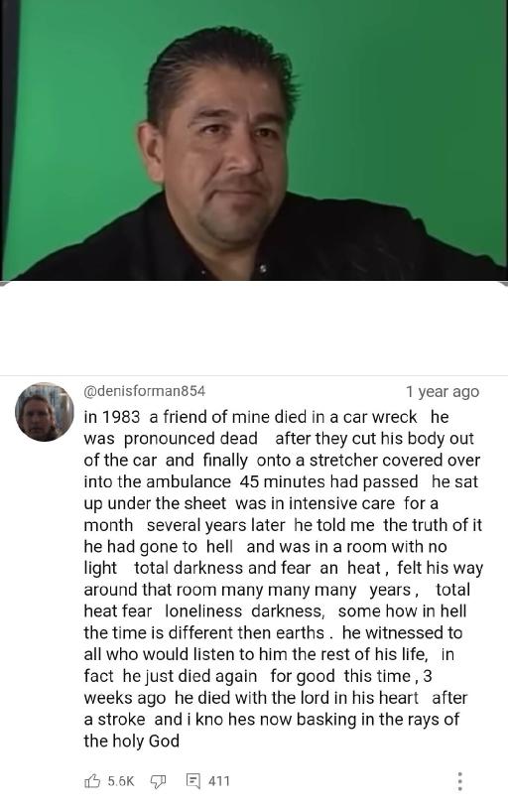Click the comment line 'heat fear loneliness darkness'
Image resolution: width=508 pixels, height=812 pixels.
[275, 611]
